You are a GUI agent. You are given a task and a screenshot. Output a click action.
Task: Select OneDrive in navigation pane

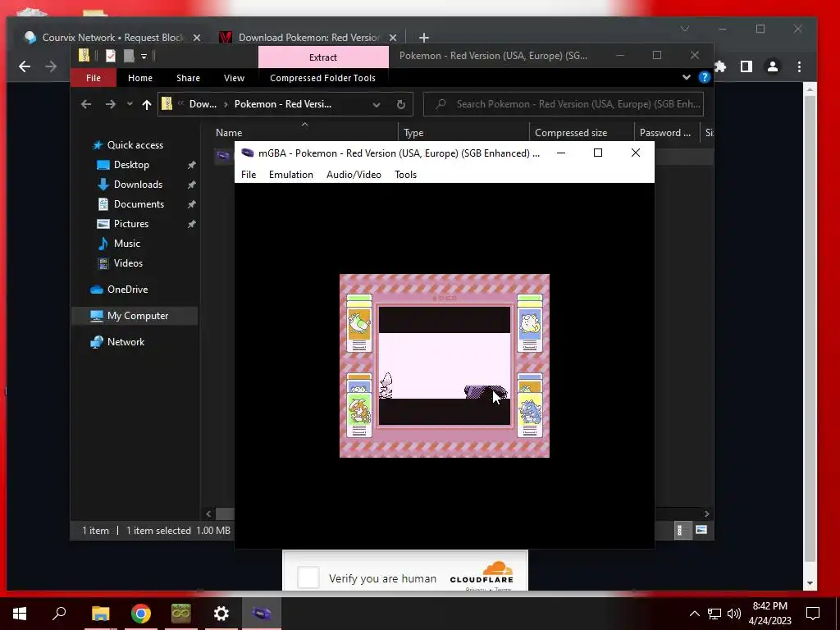pos(127,290)
